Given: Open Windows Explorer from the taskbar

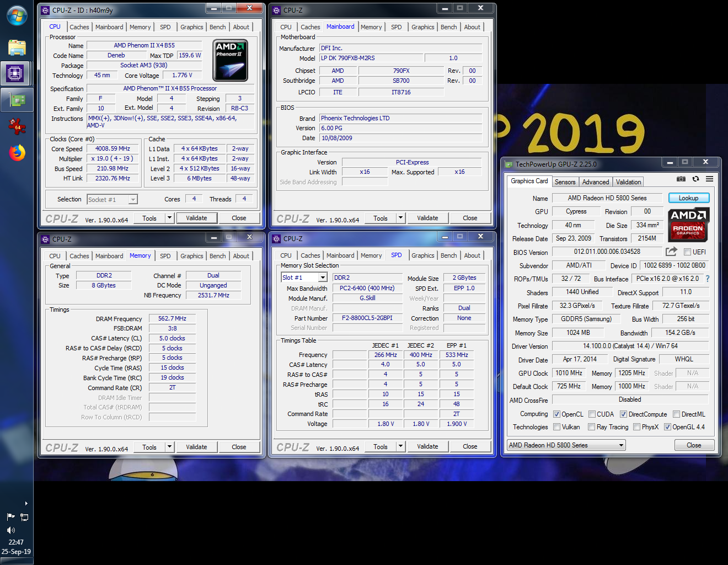Looking at the screenshot, I should pos(17,47).
